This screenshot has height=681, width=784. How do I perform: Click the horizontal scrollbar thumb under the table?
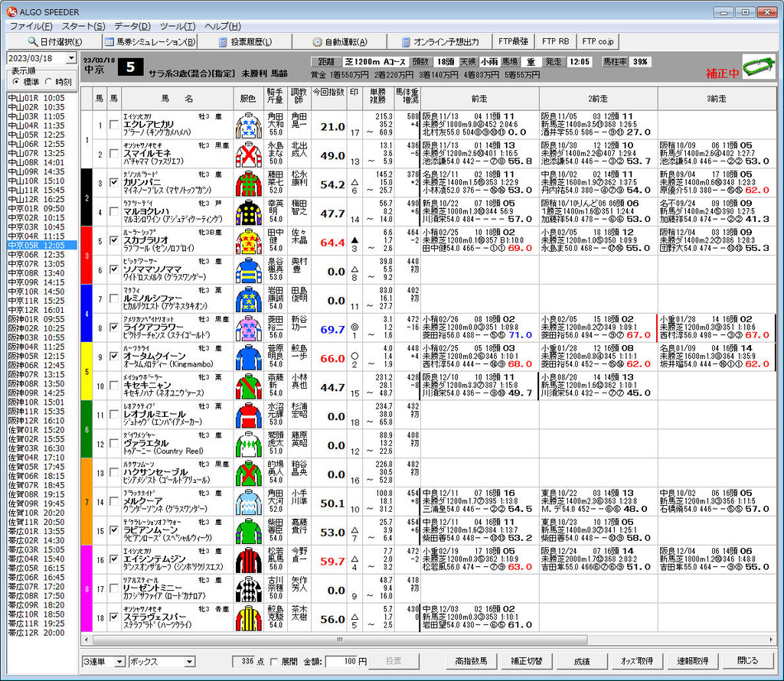[x=340, y=640]
